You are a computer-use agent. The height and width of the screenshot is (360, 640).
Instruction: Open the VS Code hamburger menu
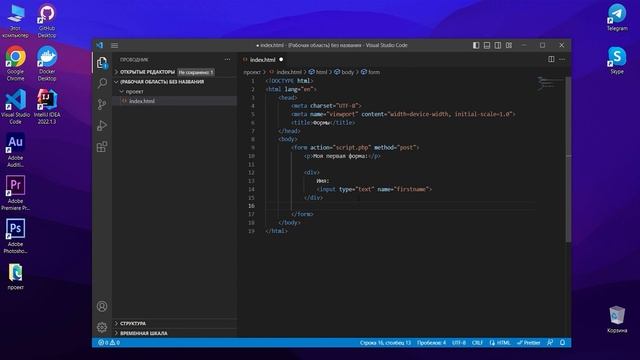(115, 45)
